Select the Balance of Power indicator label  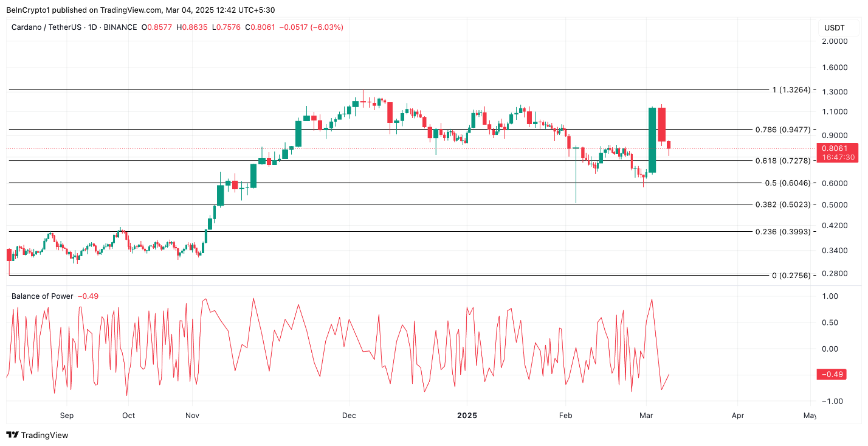tap(42, 296)
